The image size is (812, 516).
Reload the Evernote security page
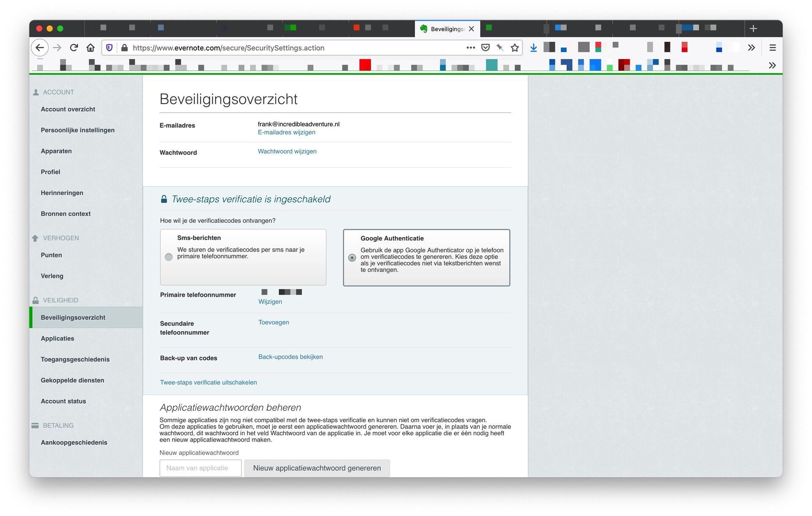pos(74,48)
